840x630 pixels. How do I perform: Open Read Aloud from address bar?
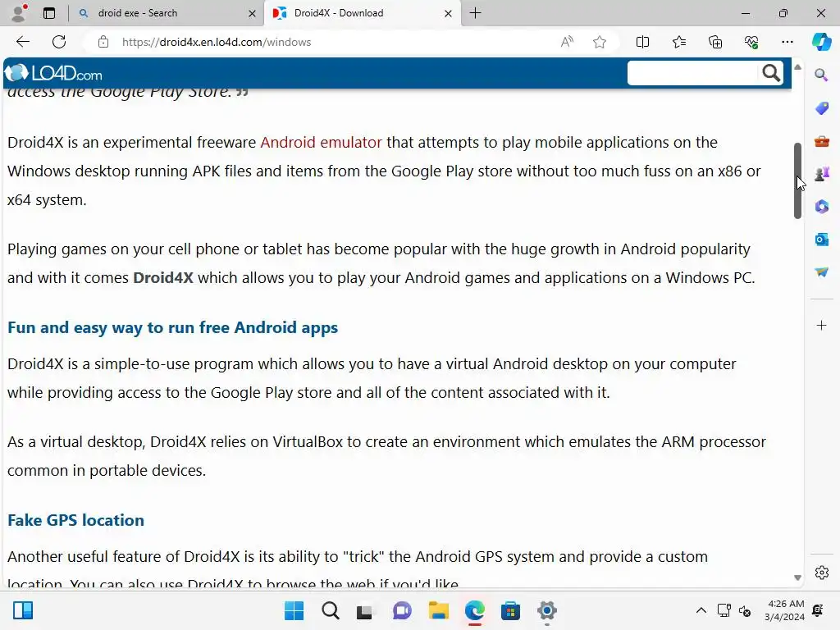[x=567, y=42]
